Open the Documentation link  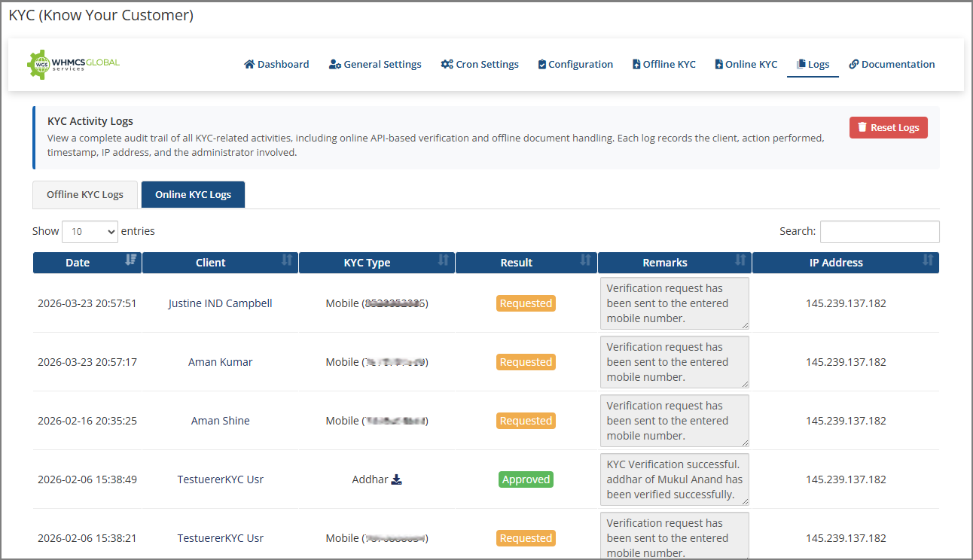tap(892, 65)
